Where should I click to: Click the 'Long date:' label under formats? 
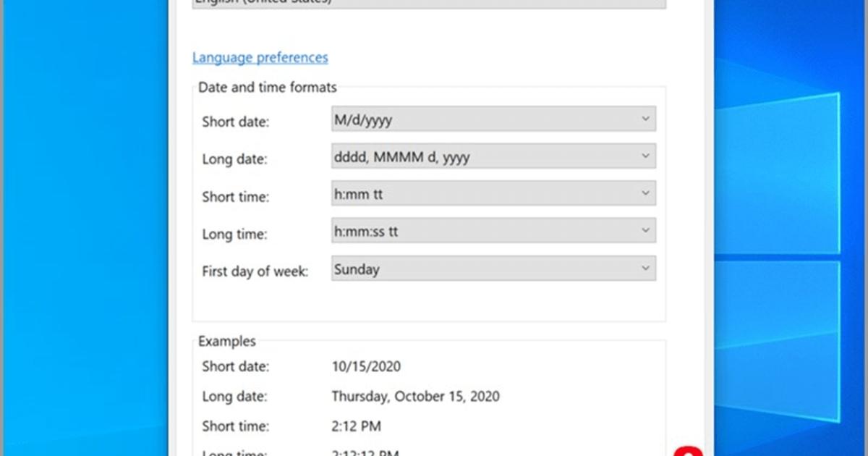tap(235, 159)
